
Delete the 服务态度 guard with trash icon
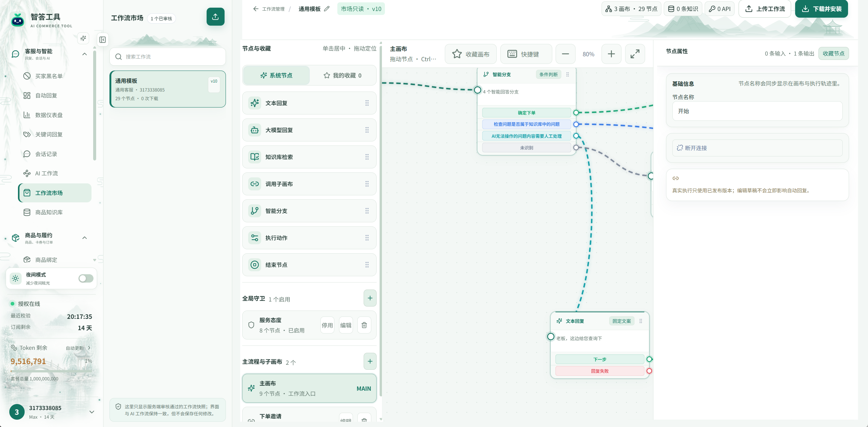[x=364, y=325]
